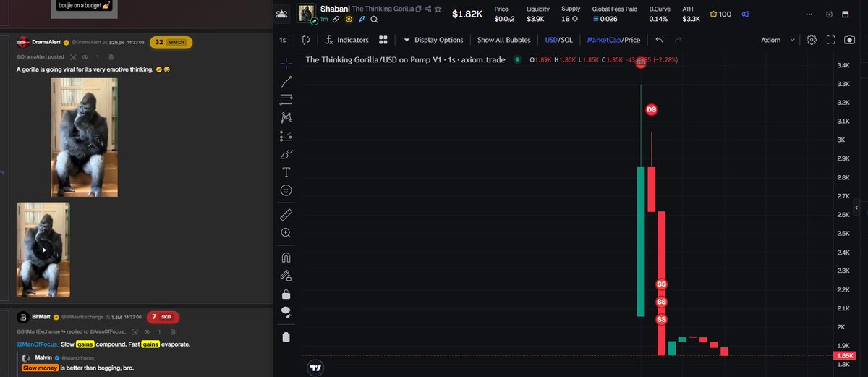Select the price range projection tool
Screen dimensions: 868x377
coord(286,135)
